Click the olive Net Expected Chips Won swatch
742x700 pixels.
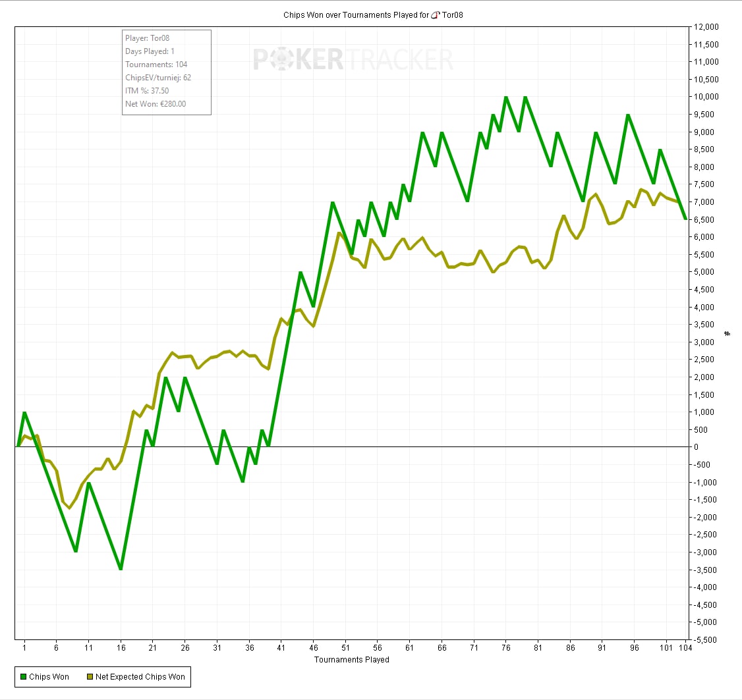[89, 677]
